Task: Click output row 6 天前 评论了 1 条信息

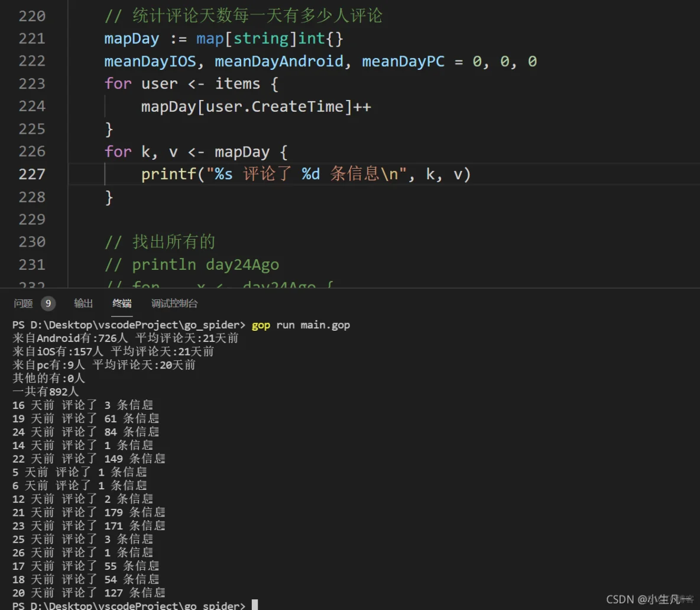Action: point(79,486)
